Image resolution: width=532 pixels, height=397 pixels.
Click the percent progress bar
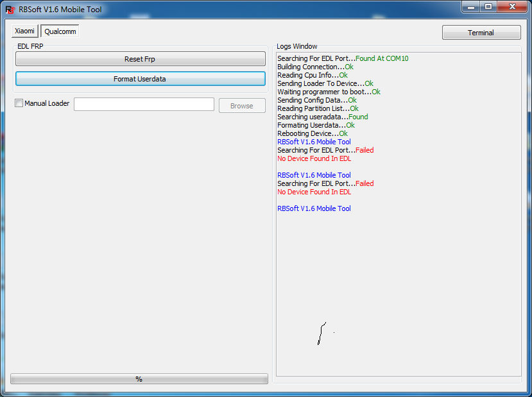tap(139, 378)
